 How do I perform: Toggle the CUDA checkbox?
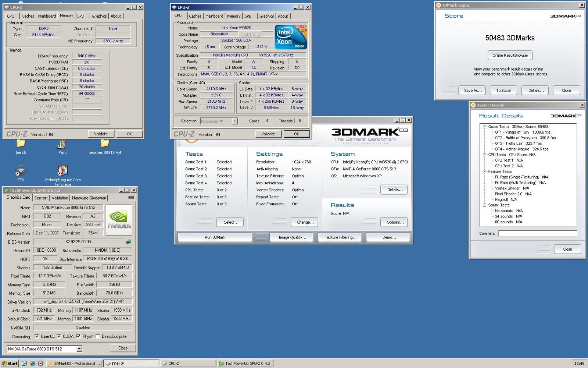click(x=59, y=336)
